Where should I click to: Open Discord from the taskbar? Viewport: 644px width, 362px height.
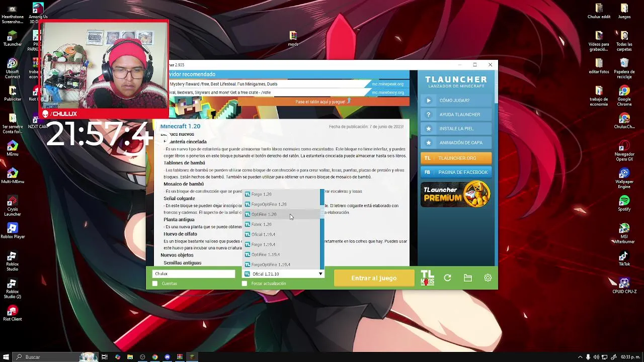tap(167, 357)
